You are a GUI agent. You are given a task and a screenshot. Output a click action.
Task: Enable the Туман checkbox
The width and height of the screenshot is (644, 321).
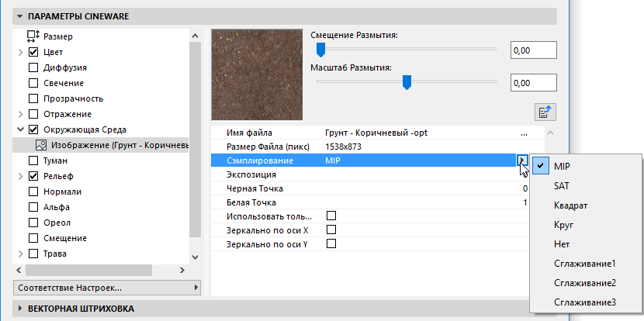click(x=33, y=160)
